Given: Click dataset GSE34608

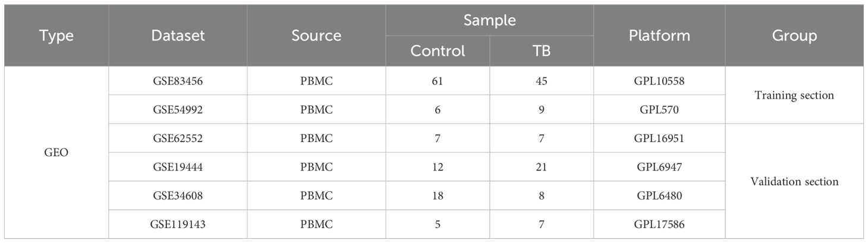Looking at the screenshot, I should coord(178,195).
